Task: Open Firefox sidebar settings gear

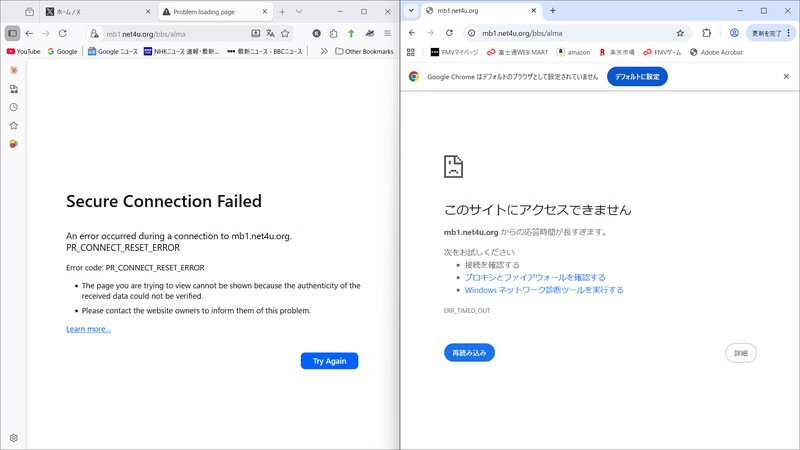Action: (14, 438)
